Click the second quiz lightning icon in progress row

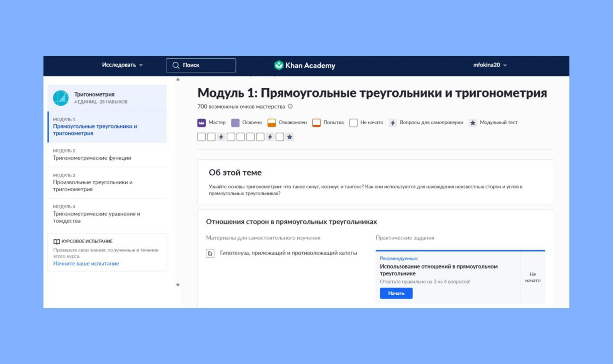point(270,137)
